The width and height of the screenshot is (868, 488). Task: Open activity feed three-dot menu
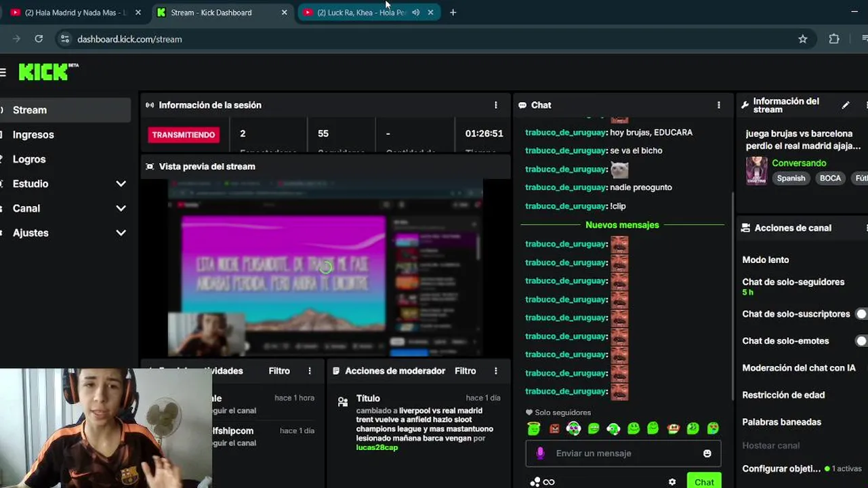coord(310,371)
